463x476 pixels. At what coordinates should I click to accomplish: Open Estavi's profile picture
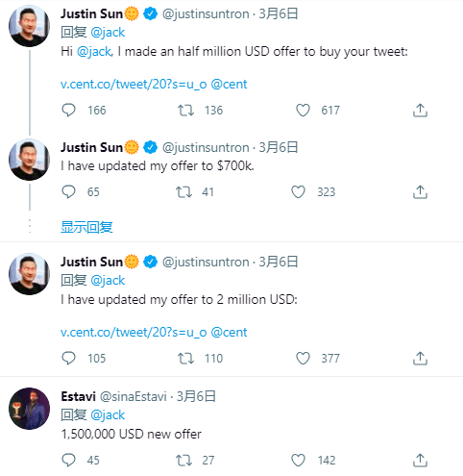(x=29, y=409)
